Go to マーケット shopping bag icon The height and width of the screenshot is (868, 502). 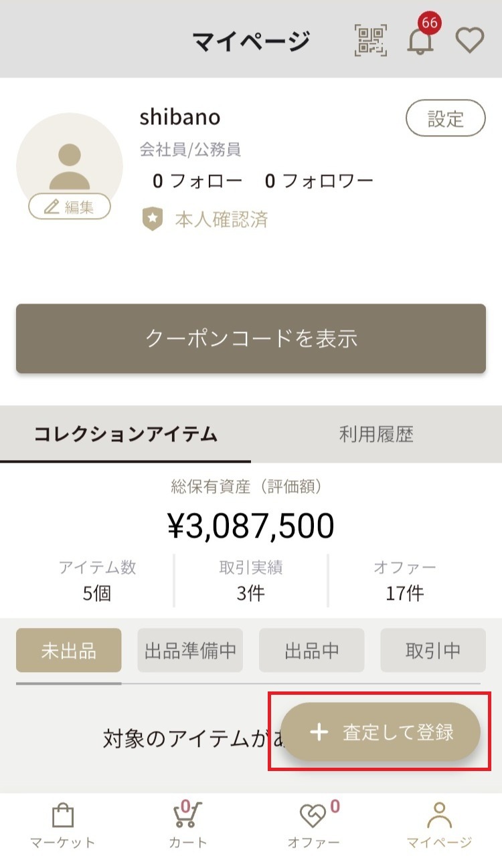(x=63, y=817)
